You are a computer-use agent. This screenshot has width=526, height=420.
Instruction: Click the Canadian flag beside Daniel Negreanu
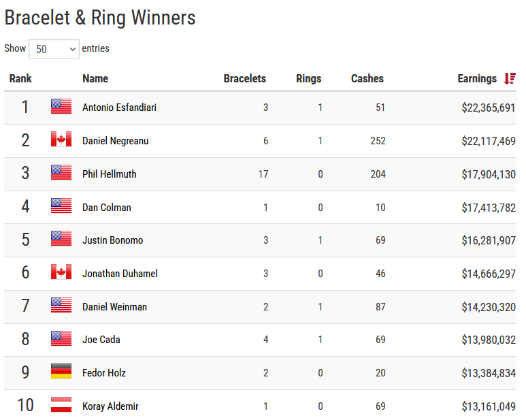click(x=61, y=140)
